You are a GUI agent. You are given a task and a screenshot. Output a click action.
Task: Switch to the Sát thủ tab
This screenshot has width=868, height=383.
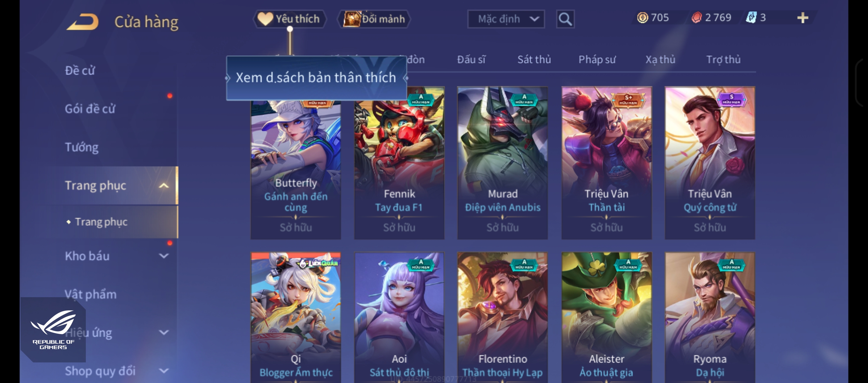click(x=534, y=60)
